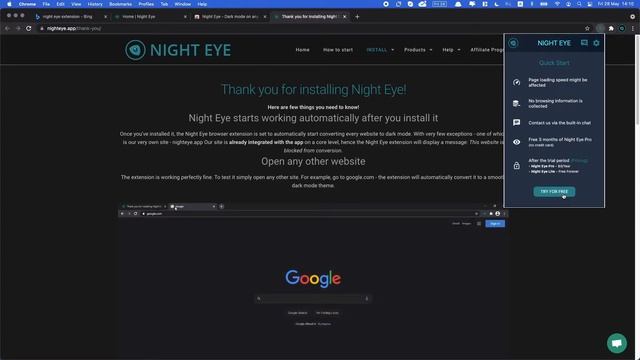
Task: Switch to the Night Eye - Dark mode tab
Action: (230, 17)
